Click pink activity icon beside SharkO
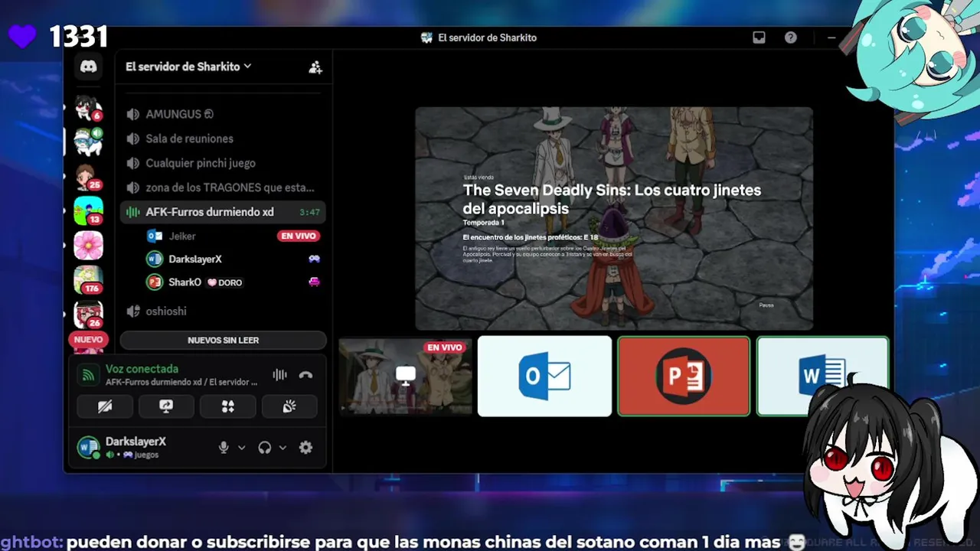980x551 pixels. (314, 282)
